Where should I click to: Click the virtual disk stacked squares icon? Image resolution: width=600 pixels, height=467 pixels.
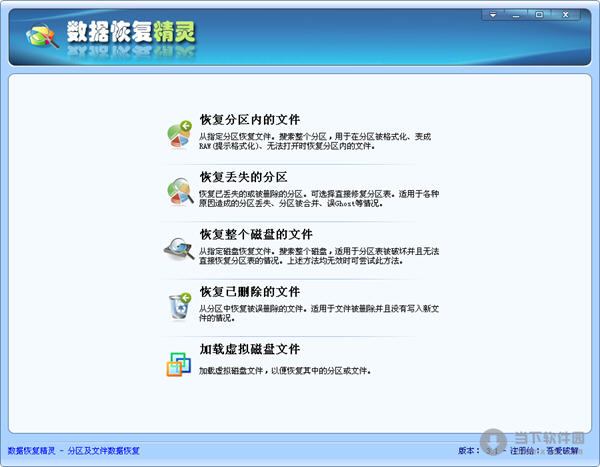tap(179, 364)
